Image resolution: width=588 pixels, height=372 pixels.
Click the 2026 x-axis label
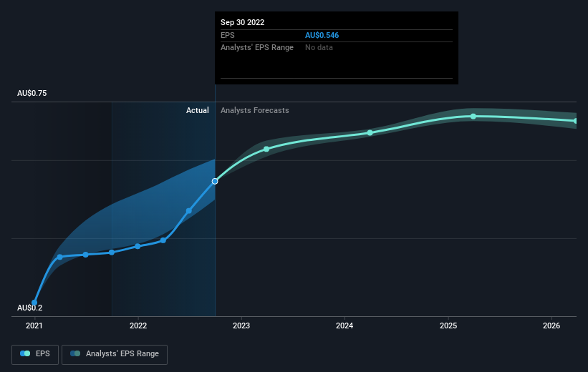(551, 325)
